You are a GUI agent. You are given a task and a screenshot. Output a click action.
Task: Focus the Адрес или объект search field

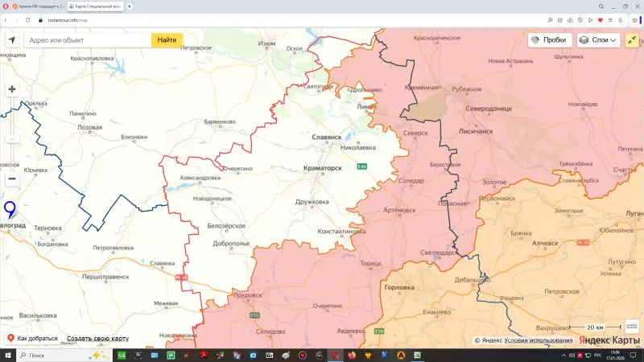pos(87,39)
